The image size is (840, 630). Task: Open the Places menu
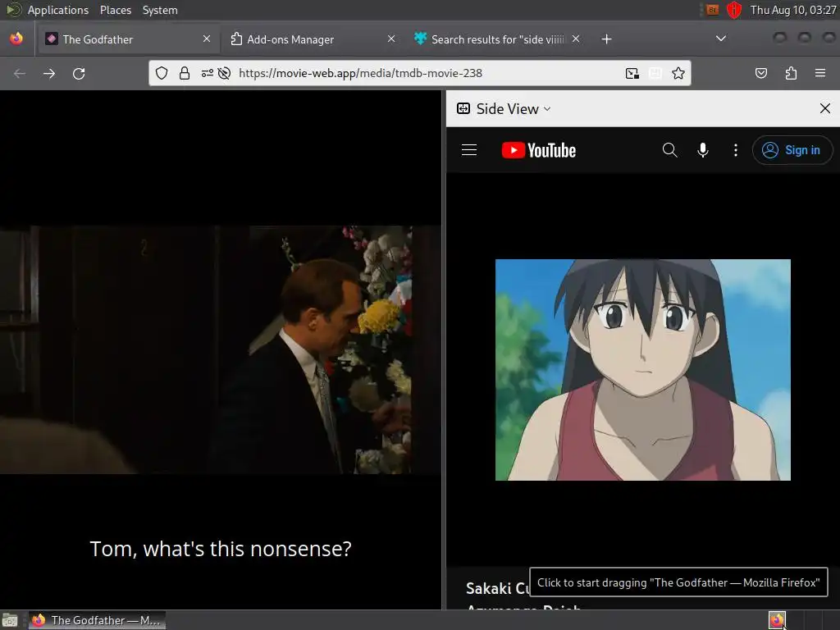tap(116, 10)
